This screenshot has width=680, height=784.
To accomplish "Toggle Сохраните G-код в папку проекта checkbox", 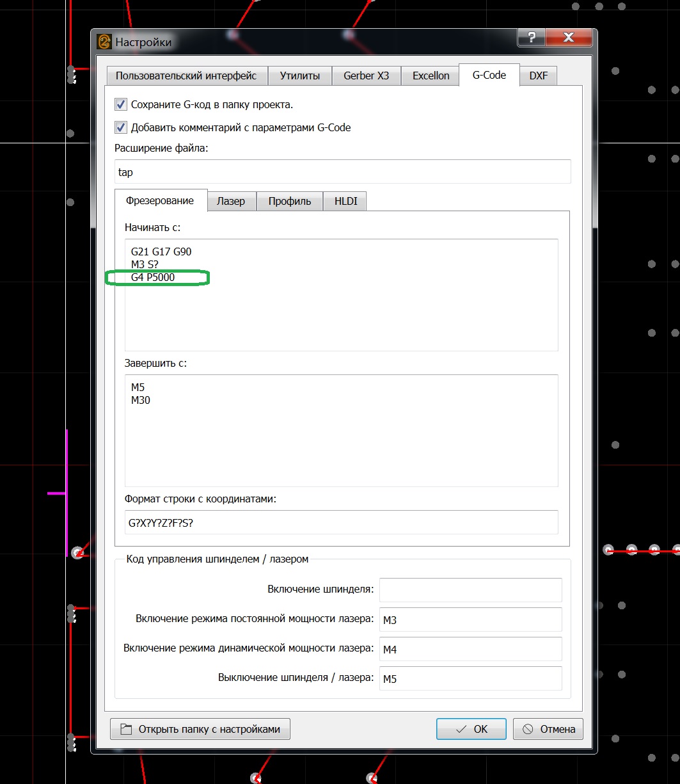I will coord(120,104).
